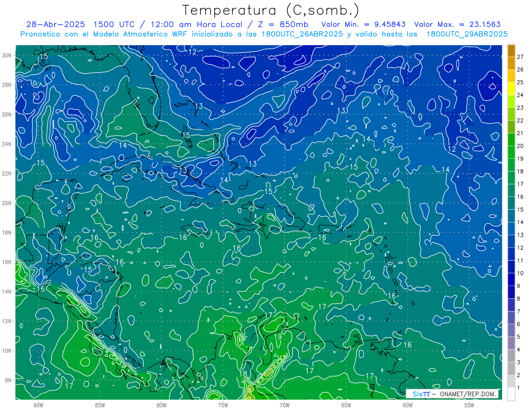Click the 70W longitude axis label
Viewport: 532px width, 411px height.
pyautogui.click(x=285, y=405)
